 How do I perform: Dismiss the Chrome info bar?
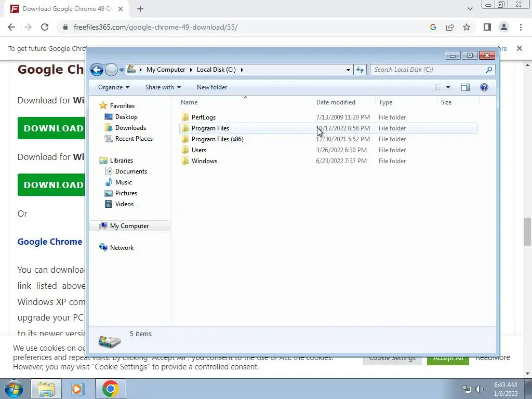click(520, 48)
